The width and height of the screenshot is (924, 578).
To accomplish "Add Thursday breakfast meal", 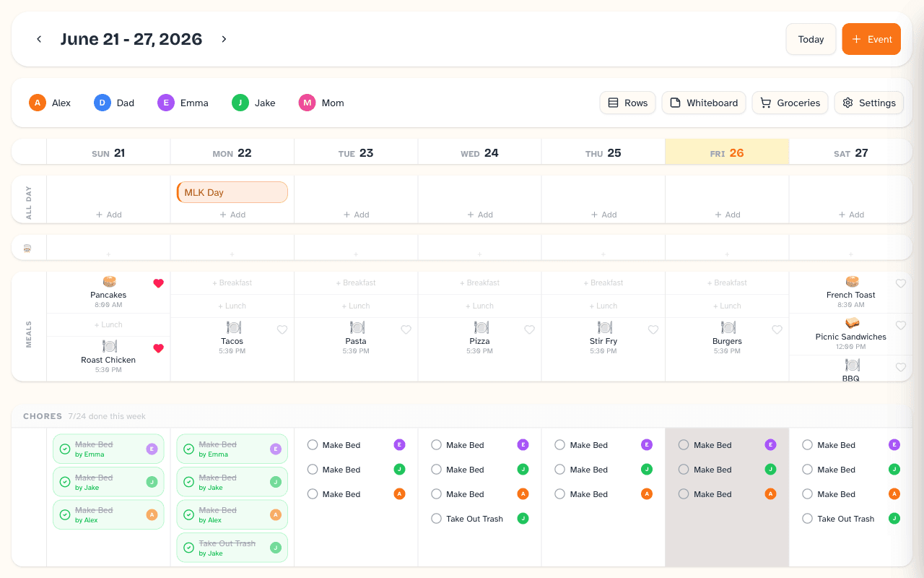I will 603,282.
